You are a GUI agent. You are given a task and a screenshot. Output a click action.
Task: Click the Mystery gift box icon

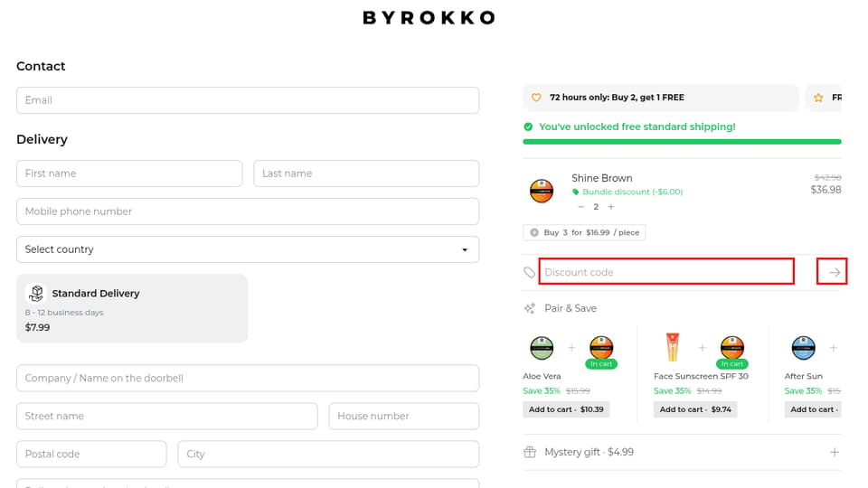point(530,452)
